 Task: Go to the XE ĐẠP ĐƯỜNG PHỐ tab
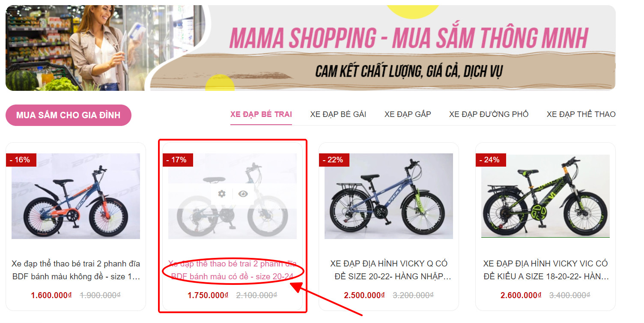tap(489, 114)
